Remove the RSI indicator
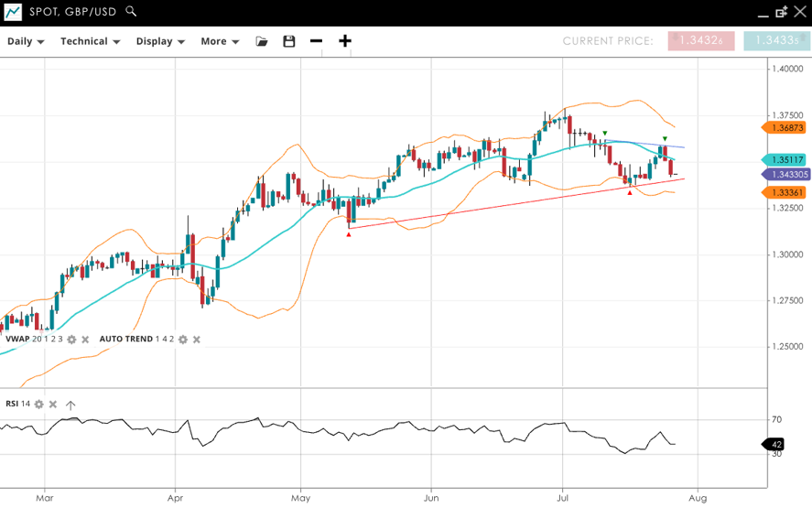 point(53,405)
